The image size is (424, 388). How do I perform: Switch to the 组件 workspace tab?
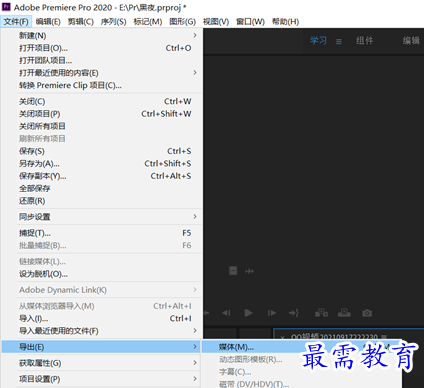[x=364, y=41]
